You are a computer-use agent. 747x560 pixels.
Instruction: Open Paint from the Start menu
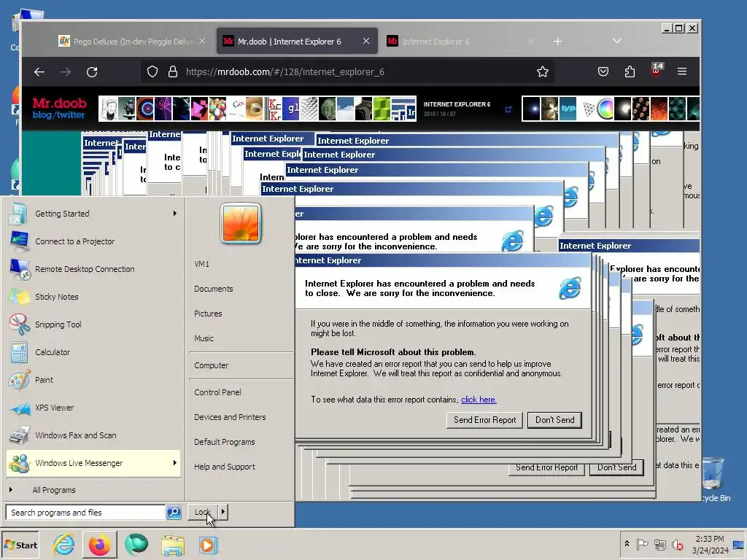point(94,380)
